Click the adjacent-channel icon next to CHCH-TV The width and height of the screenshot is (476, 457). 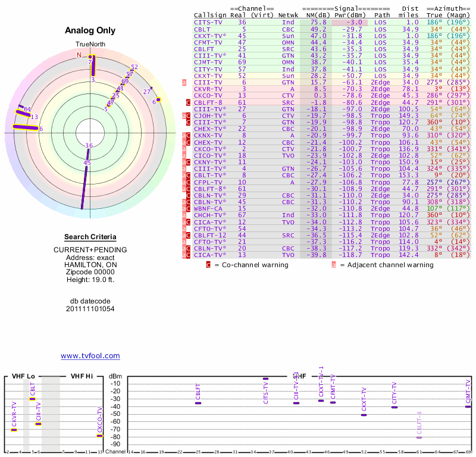184,215
